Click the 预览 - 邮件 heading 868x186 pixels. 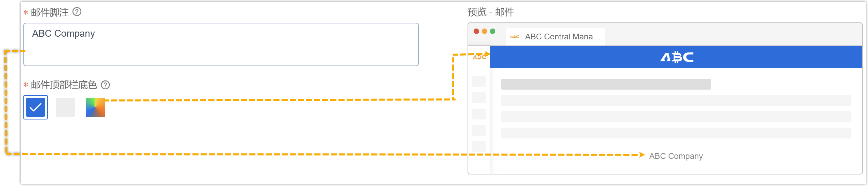click(x=490, y=12)
